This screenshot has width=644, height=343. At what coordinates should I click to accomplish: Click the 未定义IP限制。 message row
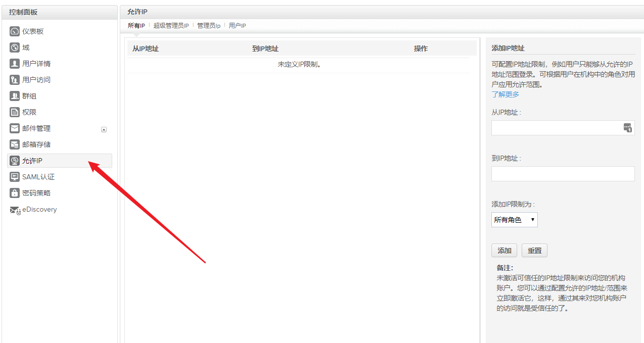coord(299,65)
